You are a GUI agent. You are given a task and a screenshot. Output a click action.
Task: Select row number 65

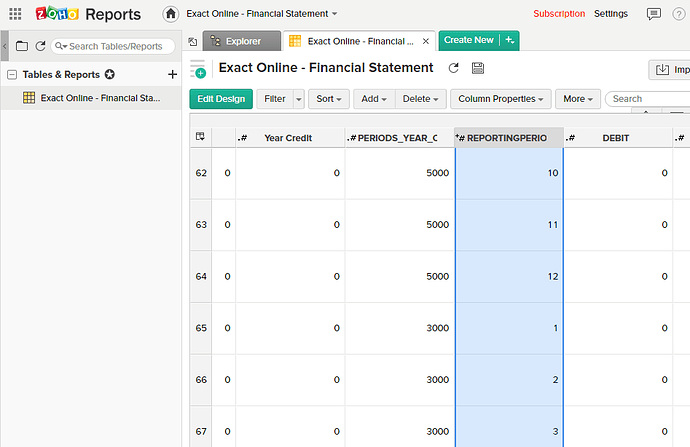(201, 328)
